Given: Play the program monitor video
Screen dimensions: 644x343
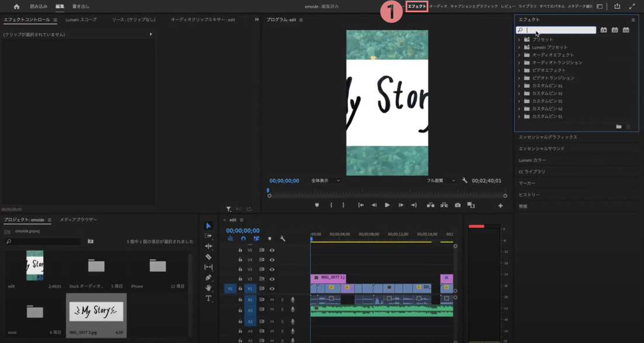Looking at the screenshot, I should pos(387,205).
